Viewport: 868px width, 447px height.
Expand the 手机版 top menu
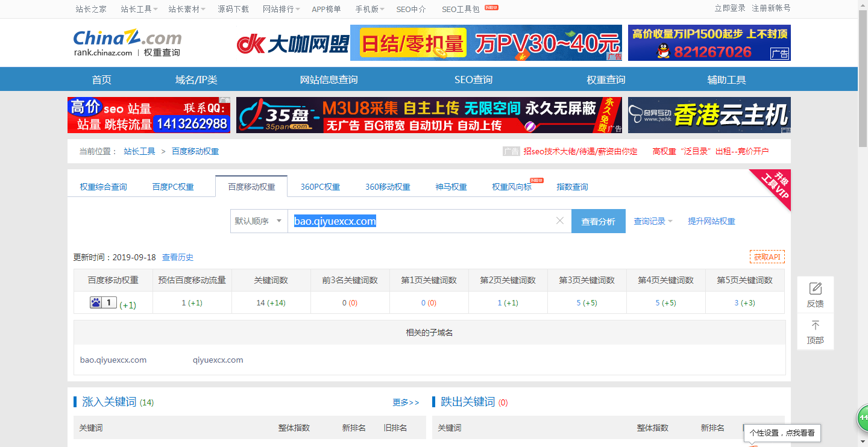[x=370, y=9]
